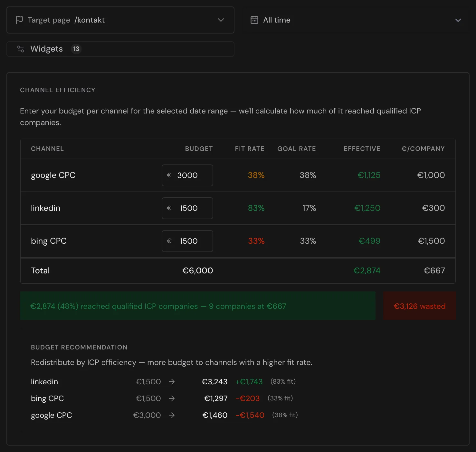
Task: Click the calendar icon next to All time
Action: tap(254, 20)
